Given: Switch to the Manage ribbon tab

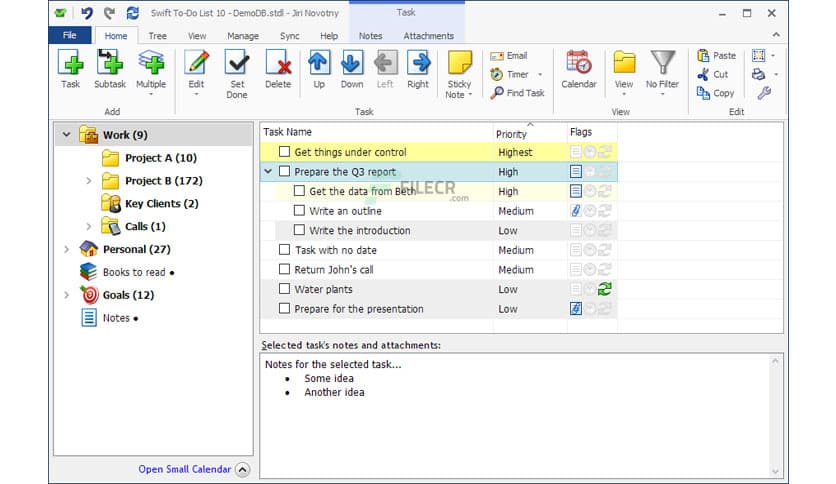Looking at the screenshot, I should coord(242,36).
